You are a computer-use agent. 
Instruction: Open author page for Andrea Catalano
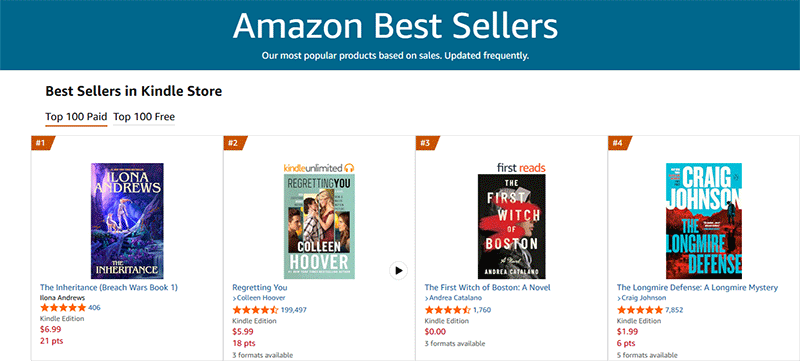[453, 298]
